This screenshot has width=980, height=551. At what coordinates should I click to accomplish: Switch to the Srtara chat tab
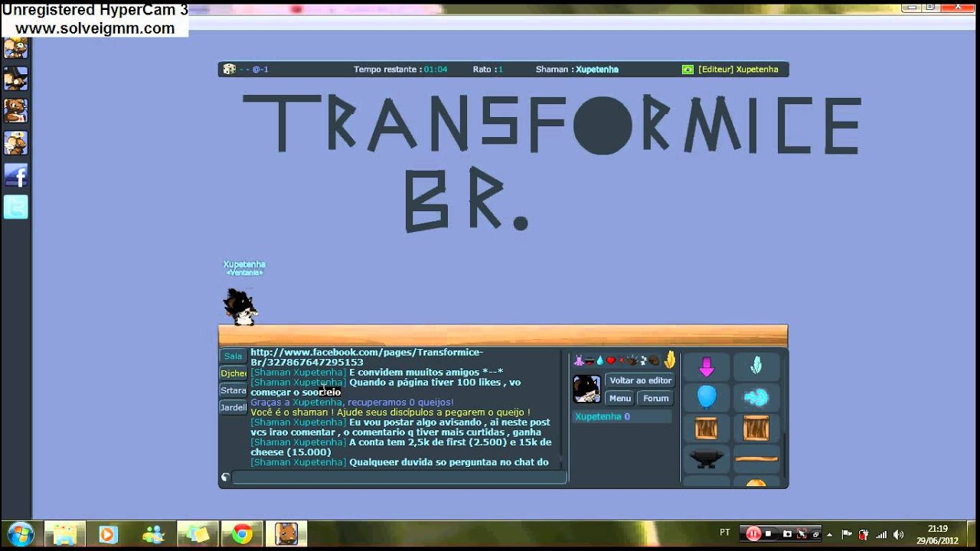234,390
